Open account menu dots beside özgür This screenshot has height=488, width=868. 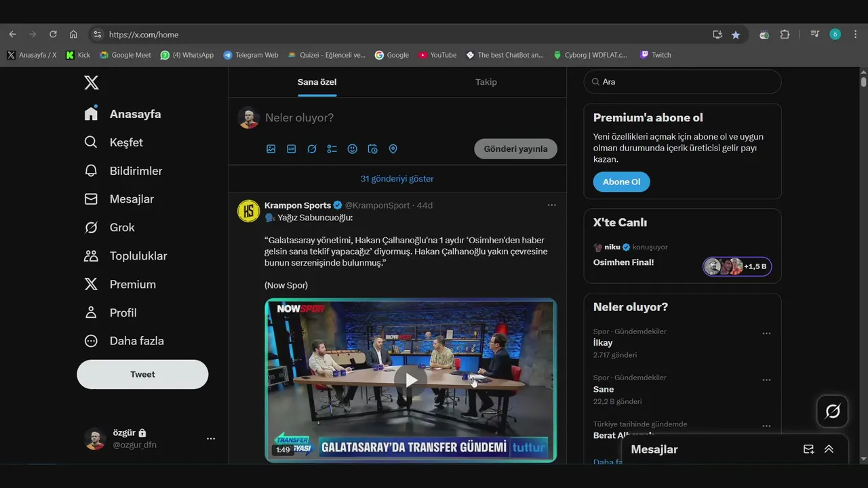pyautogui.click(x=211, y=439)
